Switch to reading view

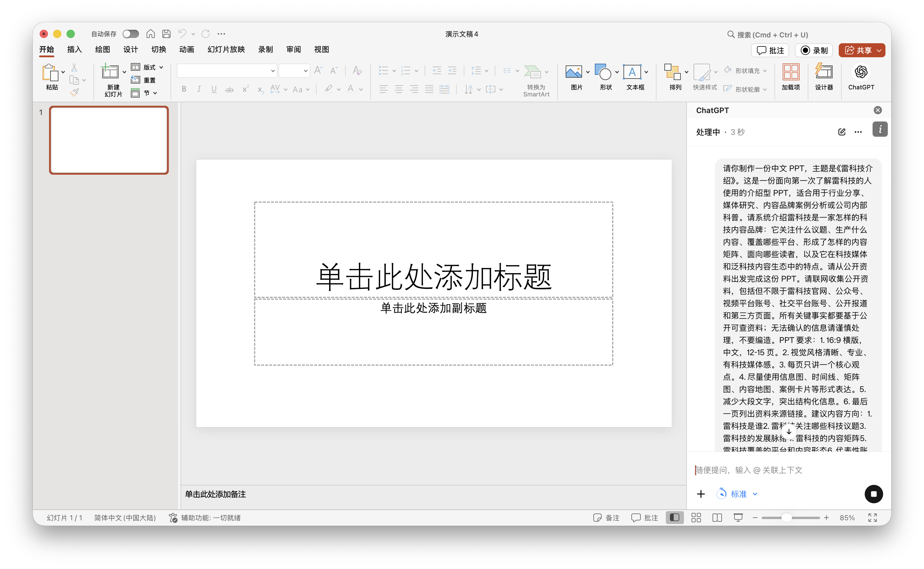[717, 517]
